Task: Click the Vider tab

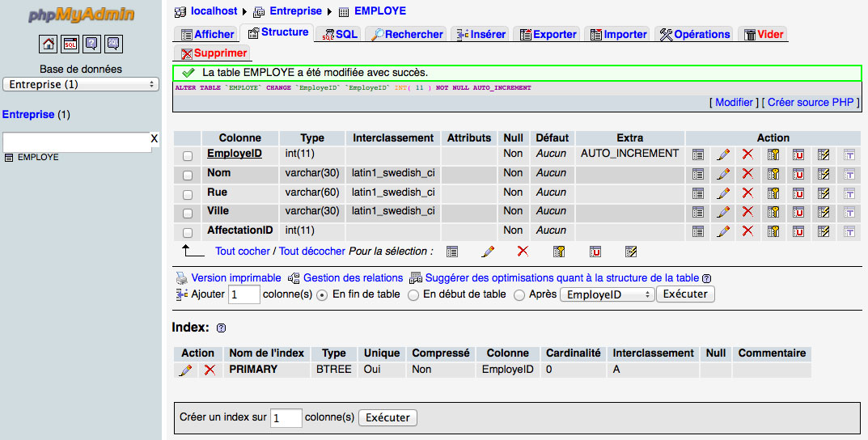Action: click(764, 34)
